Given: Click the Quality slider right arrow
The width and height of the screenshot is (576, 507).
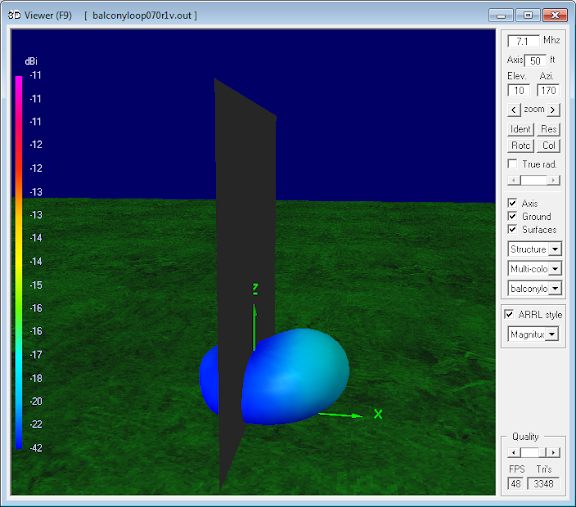Looking at the screenshot, I should pos(554,452).
